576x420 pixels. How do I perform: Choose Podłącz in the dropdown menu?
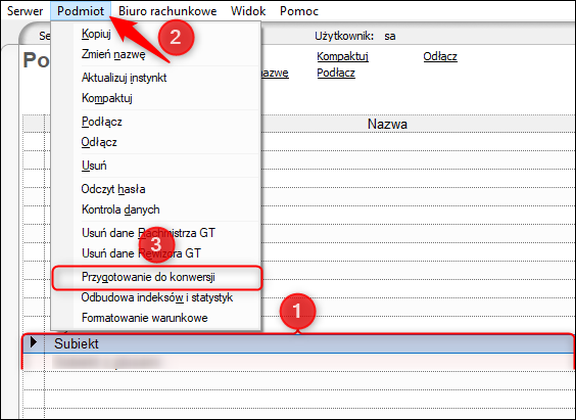(156, 122)
